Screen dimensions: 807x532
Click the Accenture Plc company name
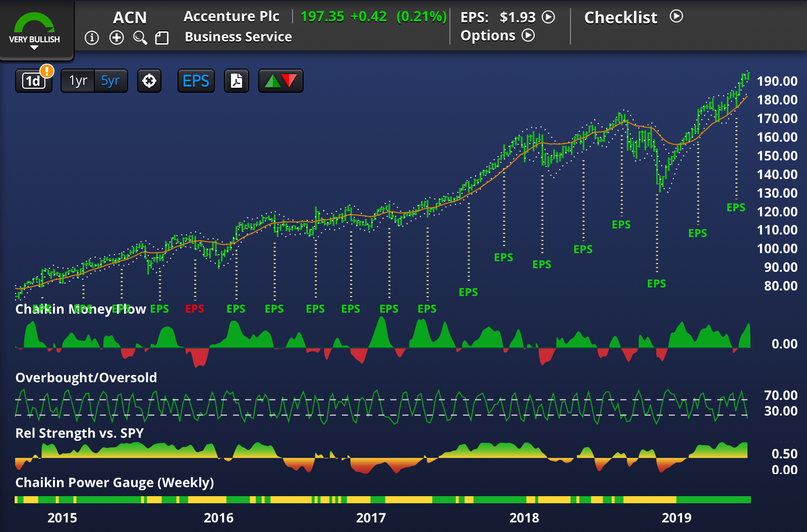pos(231,17)
